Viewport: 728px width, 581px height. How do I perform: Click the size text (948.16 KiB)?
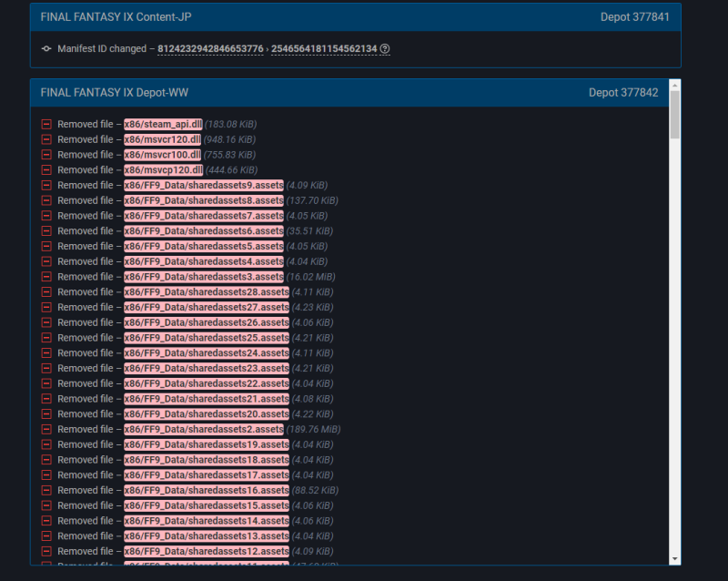pyautogui.click(x=229, y=139)
